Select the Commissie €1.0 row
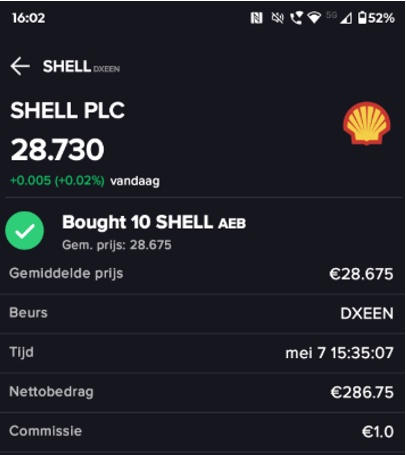Screen dimensions: 406x455 click(x=203, y=432)
